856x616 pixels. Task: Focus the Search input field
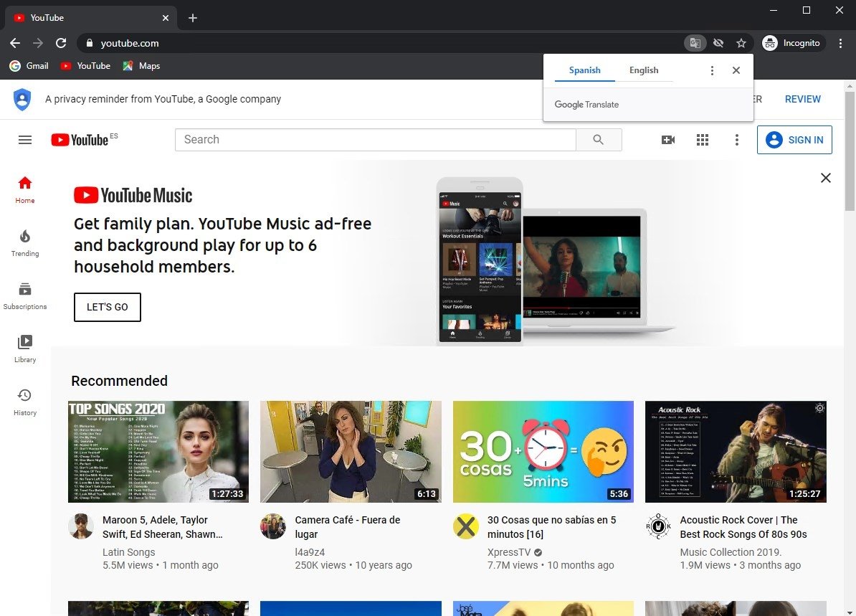(x=375, y=140)
